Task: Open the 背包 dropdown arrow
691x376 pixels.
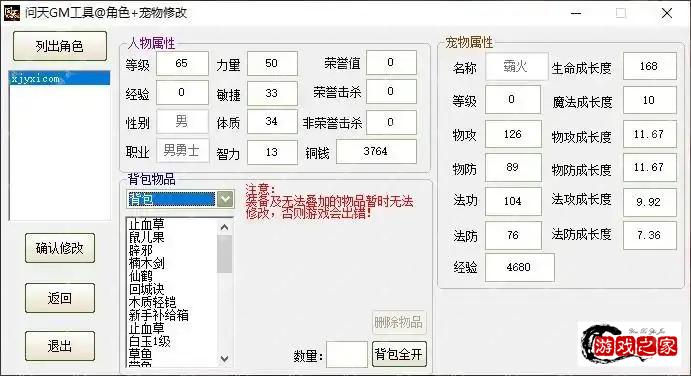Action: [x=225, y=199]
